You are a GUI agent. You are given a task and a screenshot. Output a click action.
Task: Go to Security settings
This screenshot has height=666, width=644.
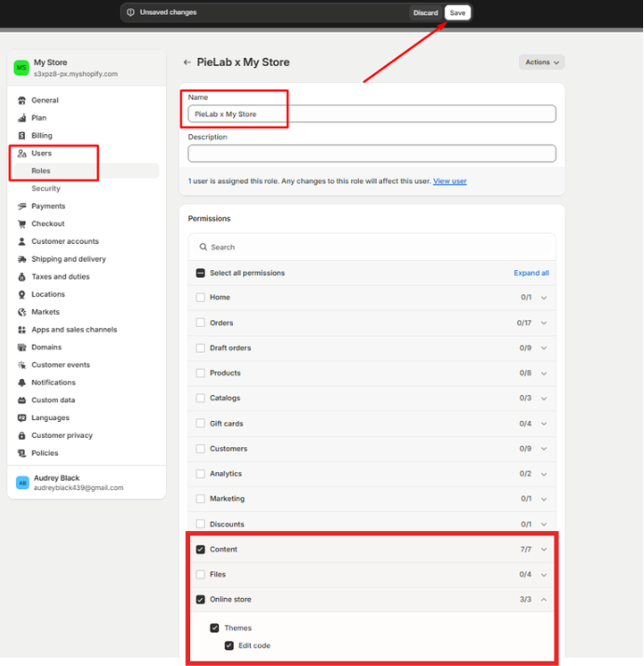coord(46,189)
